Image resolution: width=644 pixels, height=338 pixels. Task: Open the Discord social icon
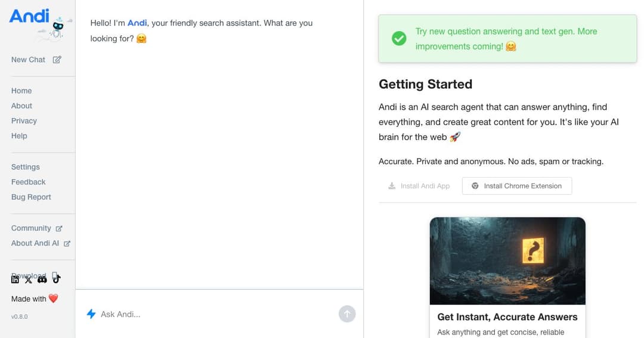click(42, 280)
